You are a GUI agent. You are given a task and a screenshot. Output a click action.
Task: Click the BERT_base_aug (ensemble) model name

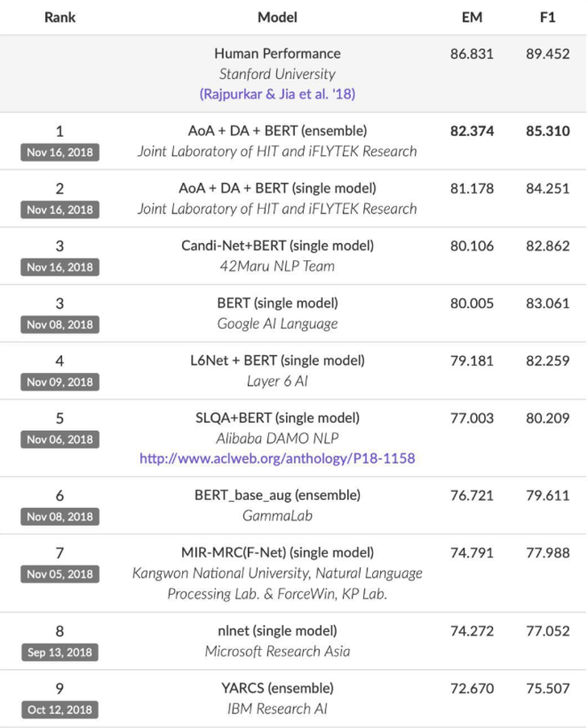277,495
